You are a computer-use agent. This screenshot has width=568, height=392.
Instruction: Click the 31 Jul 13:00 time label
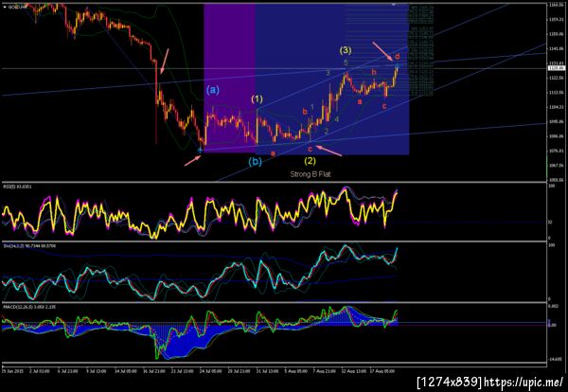[x=267, y=371]
